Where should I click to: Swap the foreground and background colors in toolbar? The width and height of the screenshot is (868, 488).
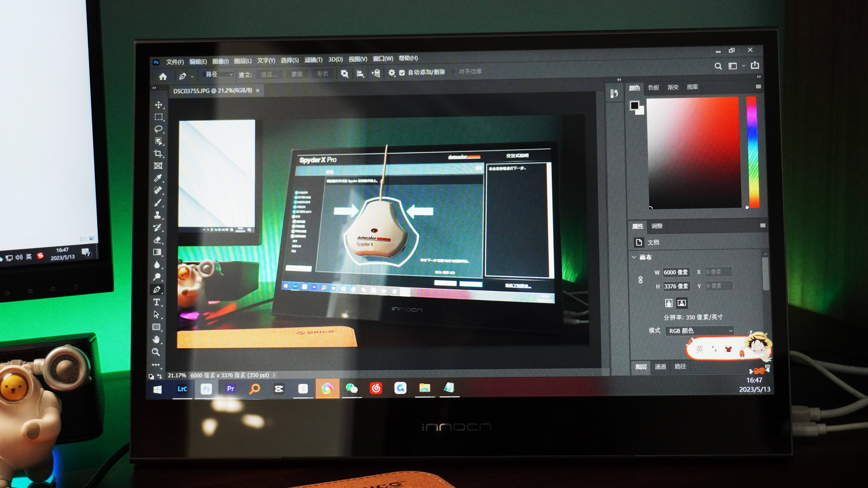(159, 376)
